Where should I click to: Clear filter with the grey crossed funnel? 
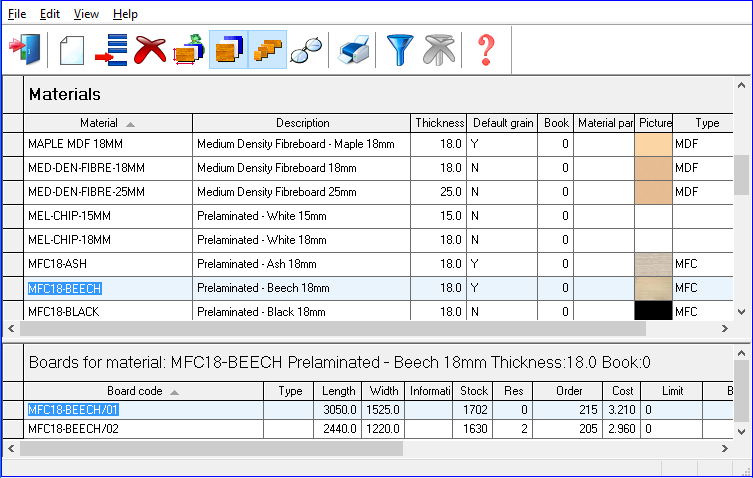[x=439, y=49]
